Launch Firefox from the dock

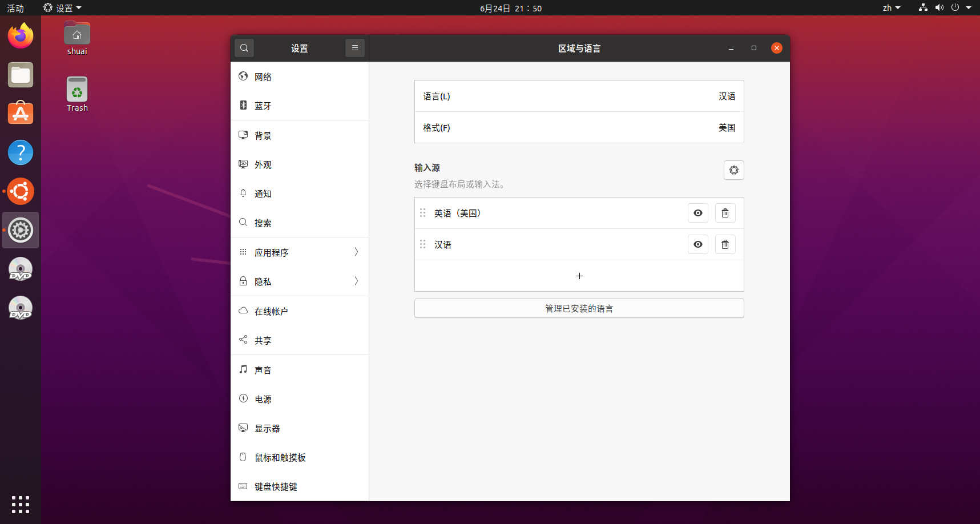pyautogui.click(x=21, y=36)
